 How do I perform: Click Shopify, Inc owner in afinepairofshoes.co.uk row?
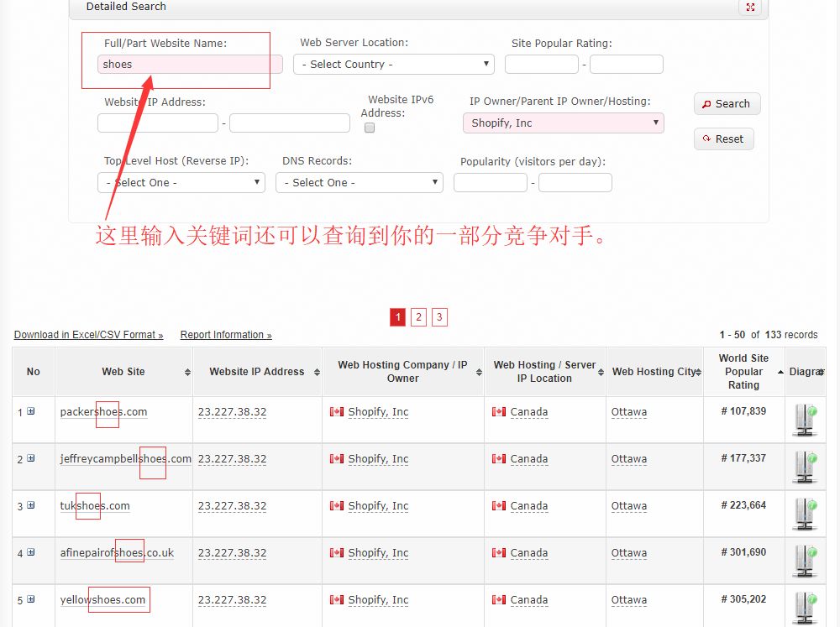(378, 552)
